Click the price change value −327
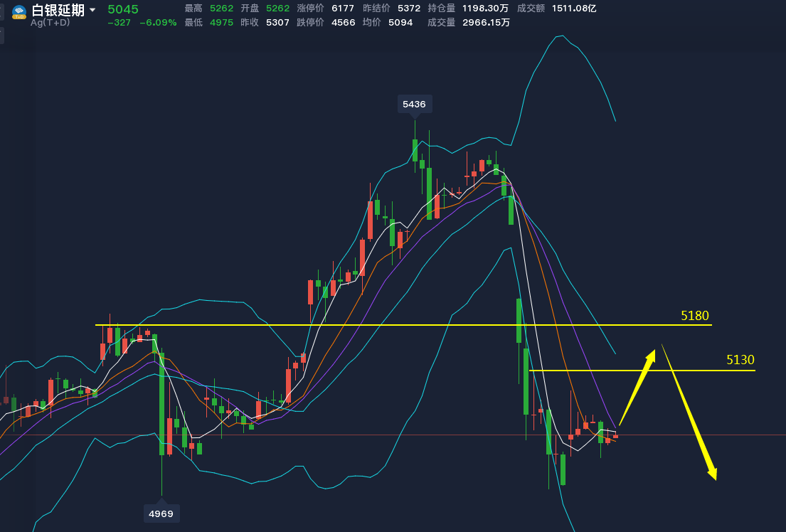Image resolution: width=786 pixels, height=532 pixels. pos(119,23)
